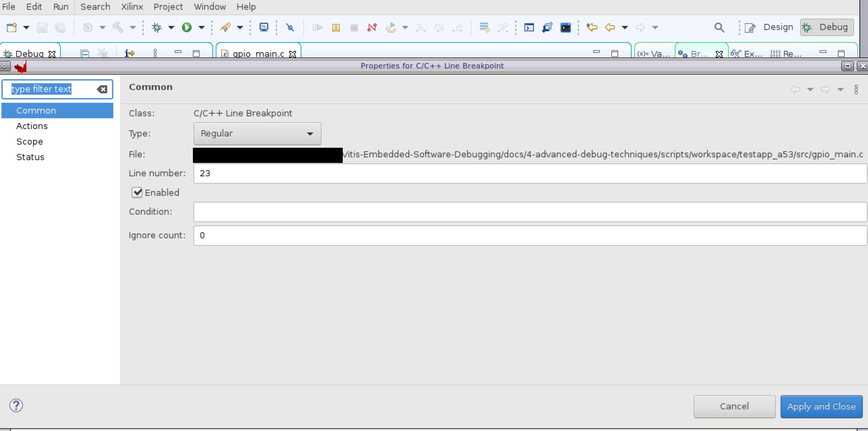Open the Restart icon dropdown arrow
Viewport: 868px width, 431px height.
pyautogui.click(x=405, y=27)
